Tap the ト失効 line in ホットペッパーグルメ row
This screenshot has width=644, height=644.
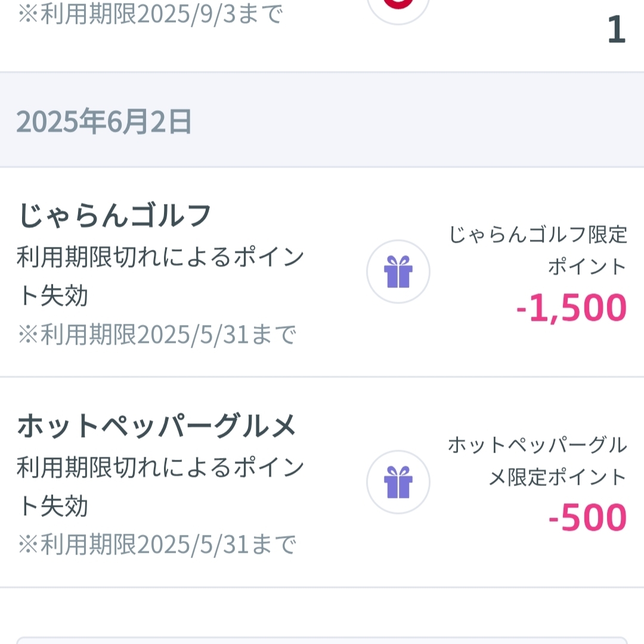click(52, 506)
